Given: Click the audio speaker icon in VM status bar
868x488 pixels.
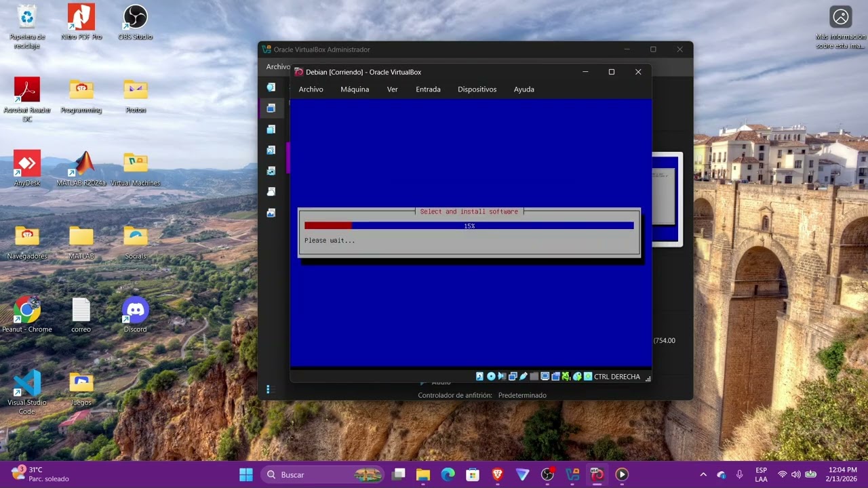Looking at the screenshot, I should (502, 376).
